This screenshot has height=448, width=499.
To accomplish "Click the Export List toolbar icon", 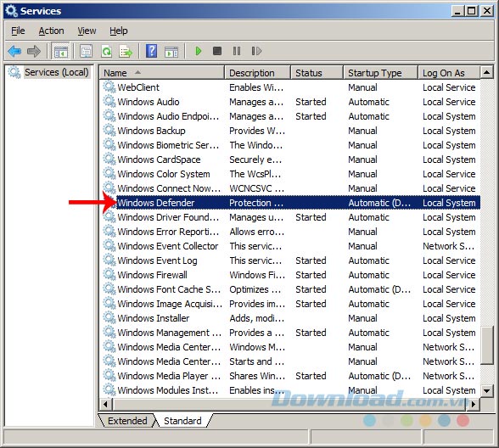I will click(126, 51).
